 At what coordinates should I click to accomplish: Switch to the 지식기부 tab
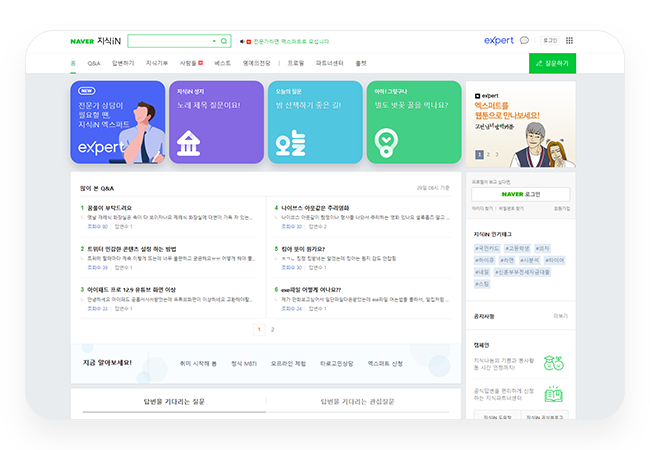point(157,63)
